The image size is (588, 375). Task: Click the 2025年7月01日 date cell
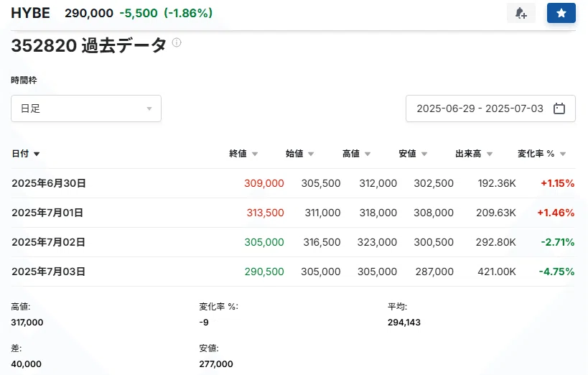(47, 213)
